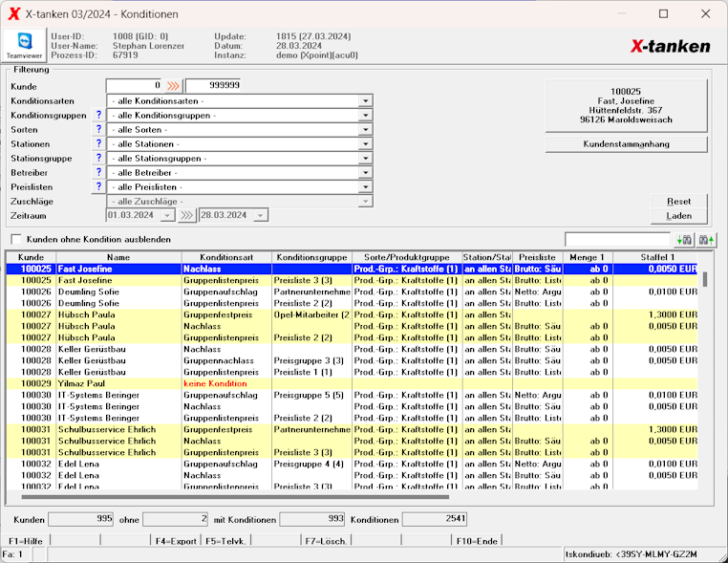The height and width of the screenshot is (563, 728).
Task: Expand the Stationen dropdown
Action: click(x=365, y=144)
